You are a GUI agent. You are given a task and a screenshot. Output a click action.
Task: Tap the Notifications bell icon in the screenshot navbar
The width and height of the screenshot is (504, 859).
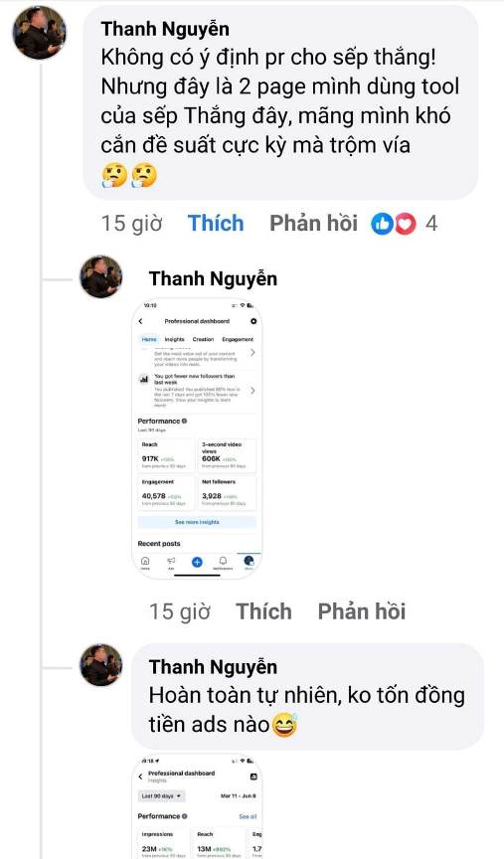pos(223,562)
